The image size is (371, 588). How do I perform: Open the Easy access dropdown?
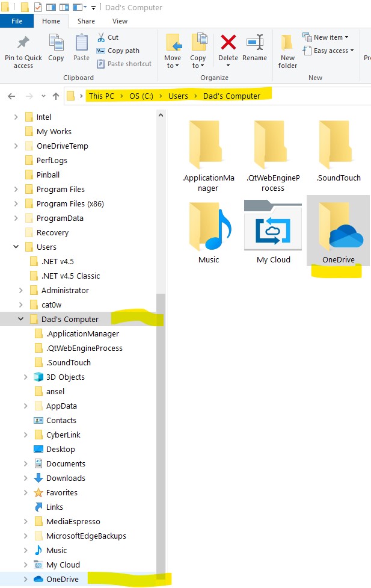tap(328, 51)
